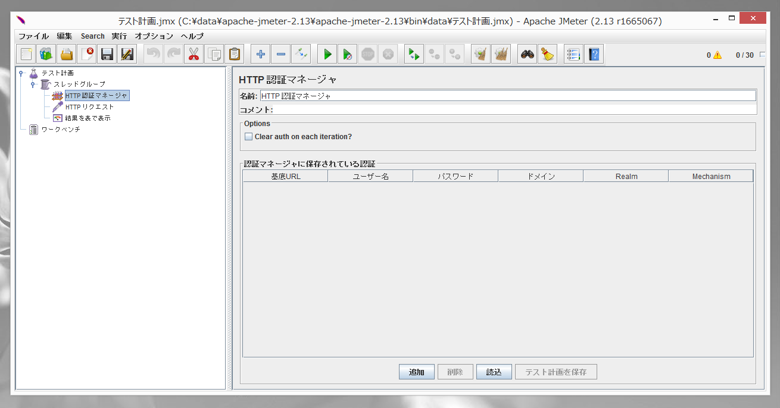
Task: Open the ファイル menu
Action: 34,36
